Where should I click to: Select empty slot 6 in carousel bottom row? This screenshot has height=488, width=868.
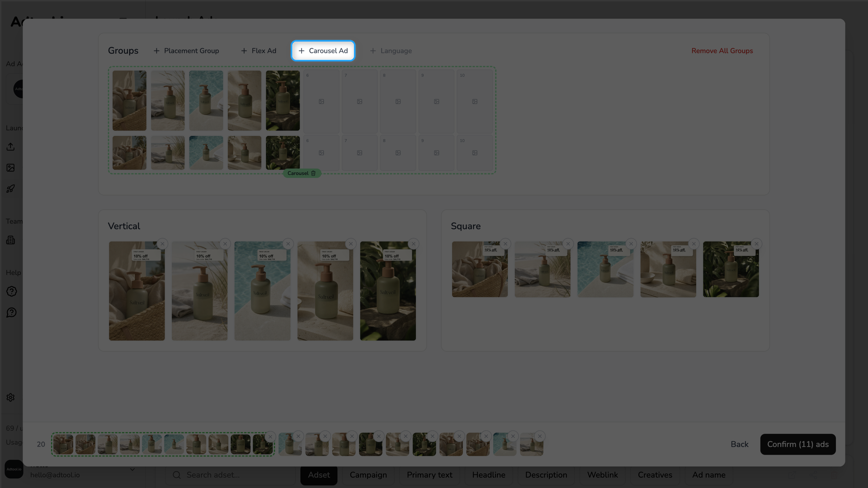point(321,153)
